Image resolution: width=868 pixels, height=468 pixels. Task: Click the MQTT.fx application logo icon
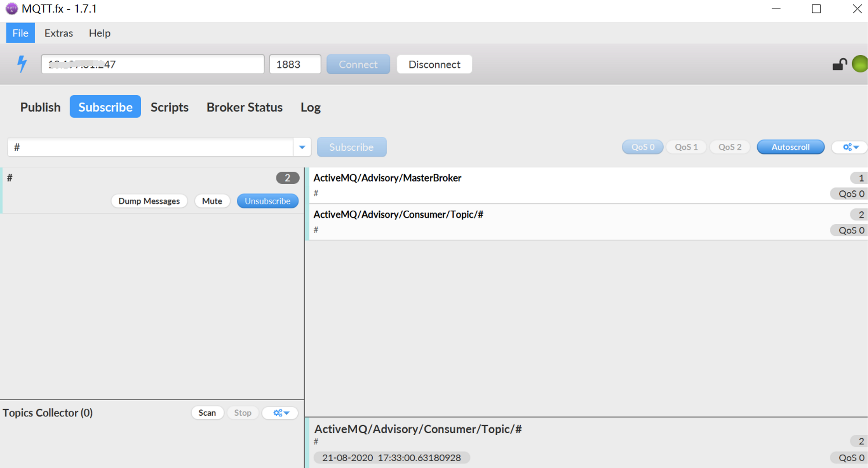point(12,9)
